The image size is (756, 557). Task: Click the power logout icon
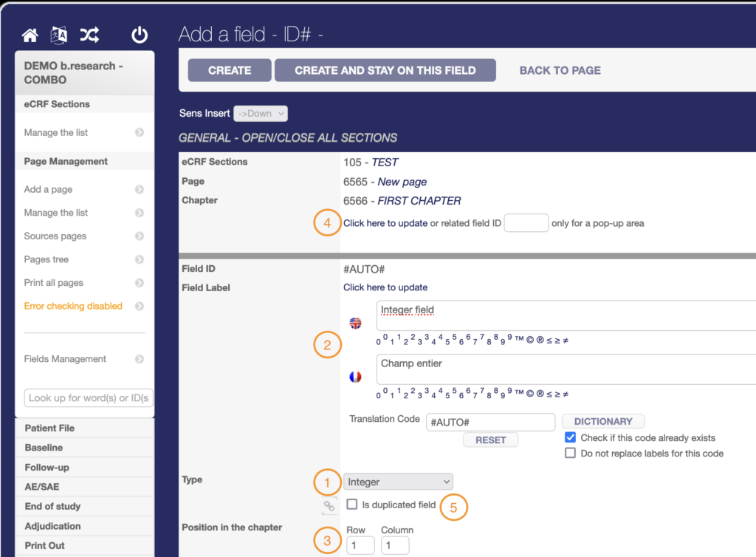140,35
